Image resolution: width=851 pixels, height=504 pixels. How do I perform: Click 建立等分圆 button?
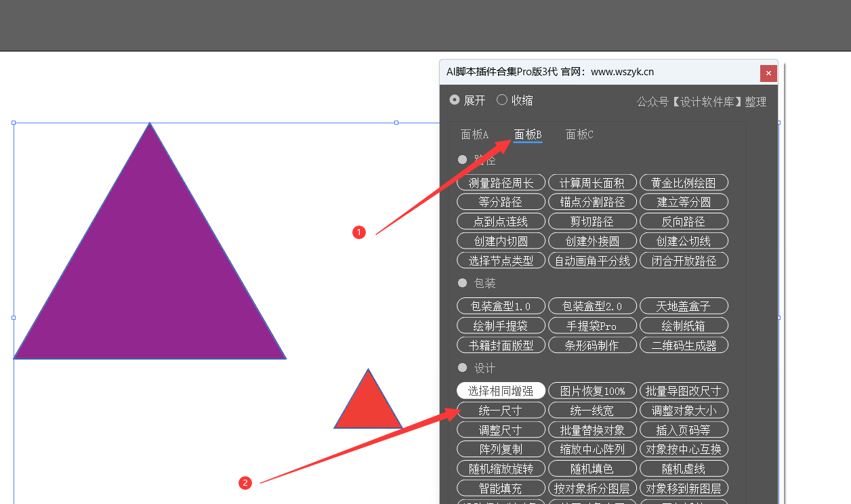[x=684, y=202]
